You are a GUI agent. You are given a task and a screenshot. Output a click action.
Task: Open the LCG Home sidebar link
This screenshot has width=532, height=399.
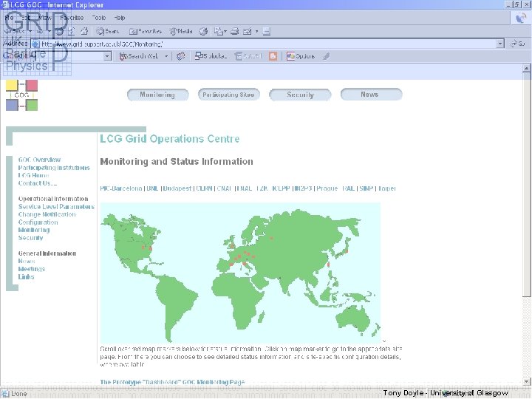(33, 175)
